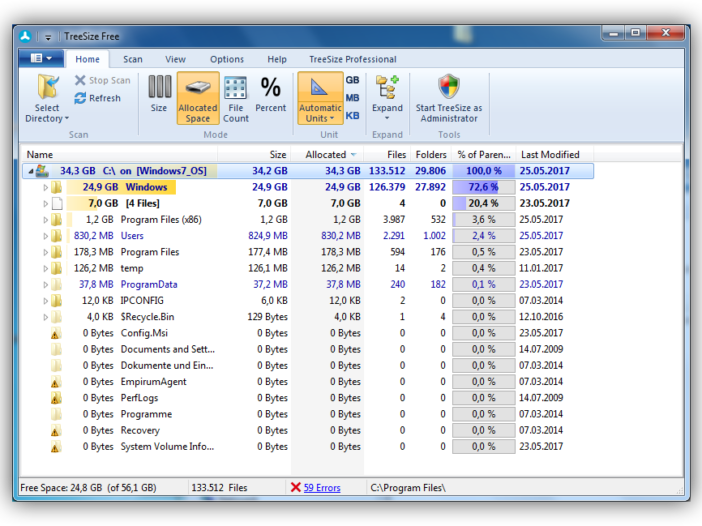Toggle Allocated Space mode
The width and height of the screenshot is (702, 526).
point(198,98)
